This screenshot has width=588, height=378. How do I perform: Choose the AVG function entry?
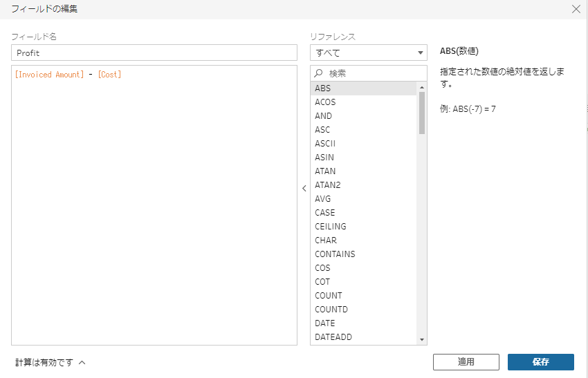click(322, 199)
